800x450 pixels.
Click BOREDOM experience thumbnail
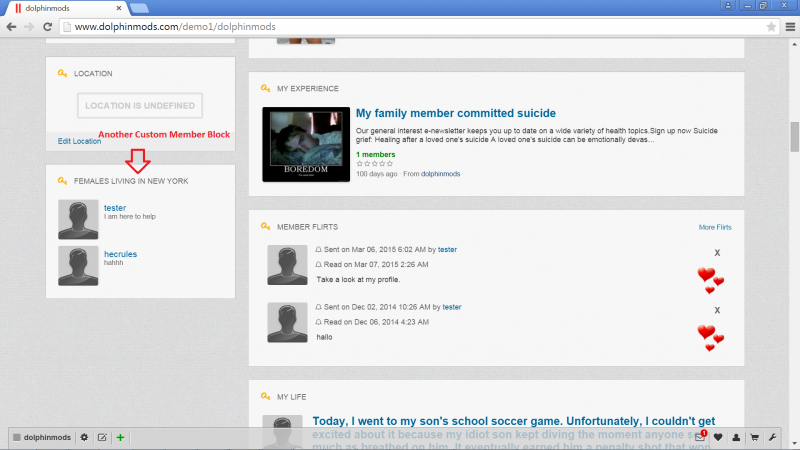306,144
